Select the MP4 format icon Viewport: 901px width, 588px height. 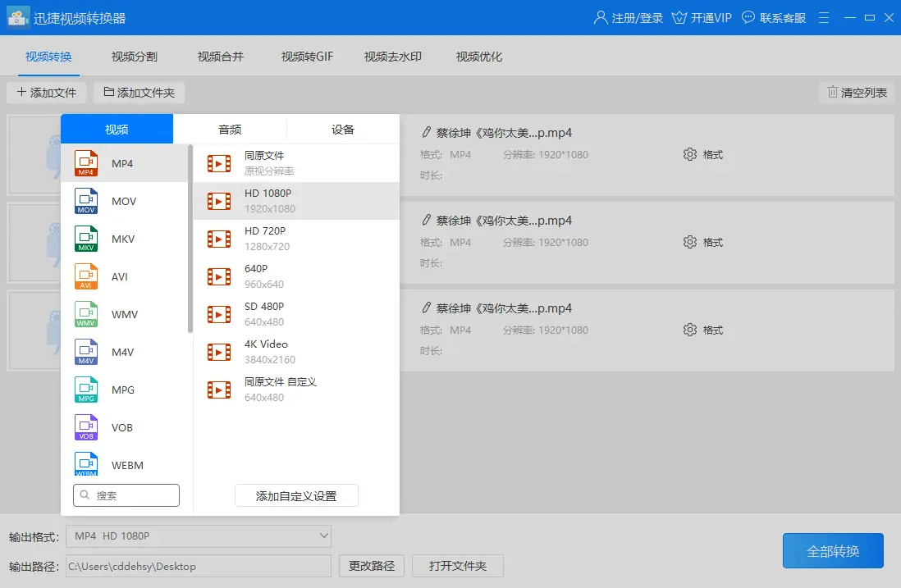click(86, 163)
